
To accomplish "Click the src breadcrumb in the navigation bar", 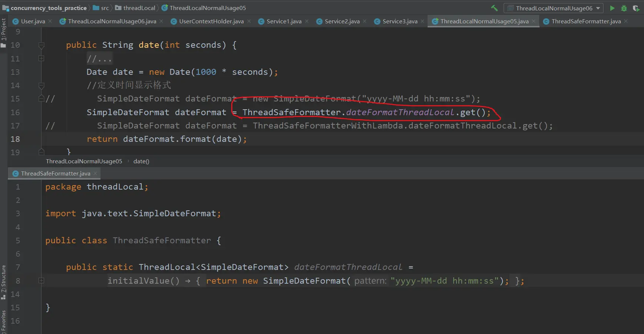I will (105, 8).
